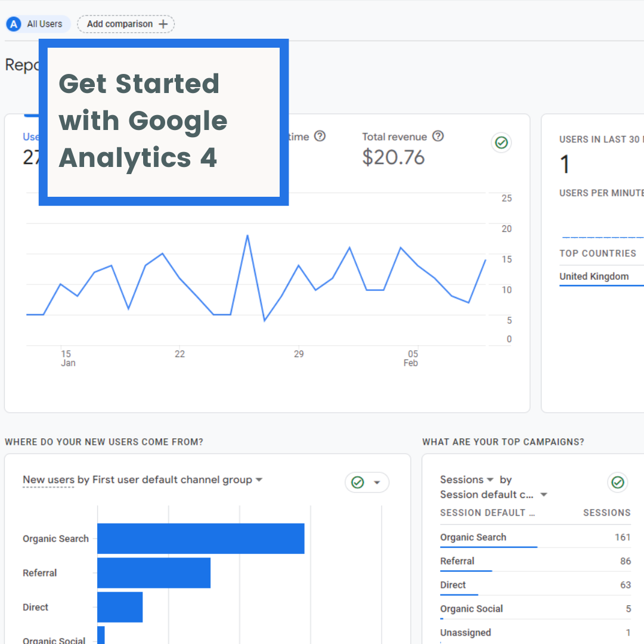Click help icon next to engagement time
This screenshot has width=644, height=644.
[320, 136]
